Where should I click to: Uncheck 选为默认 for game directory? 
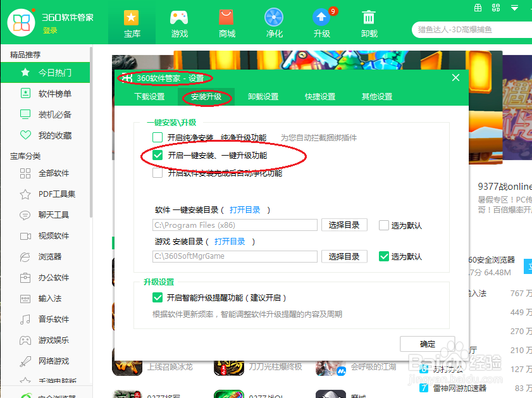click(384, 256)
